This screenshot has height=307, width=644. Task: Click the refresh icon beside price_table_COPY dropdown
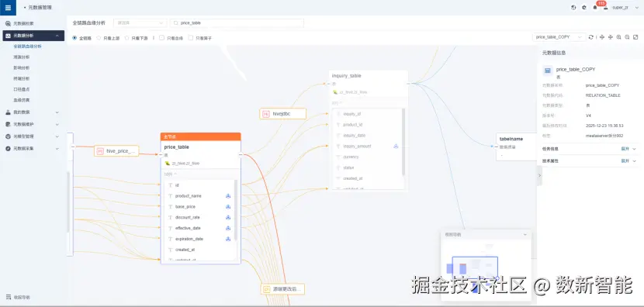pyautogui.click(x=591, y=37)
